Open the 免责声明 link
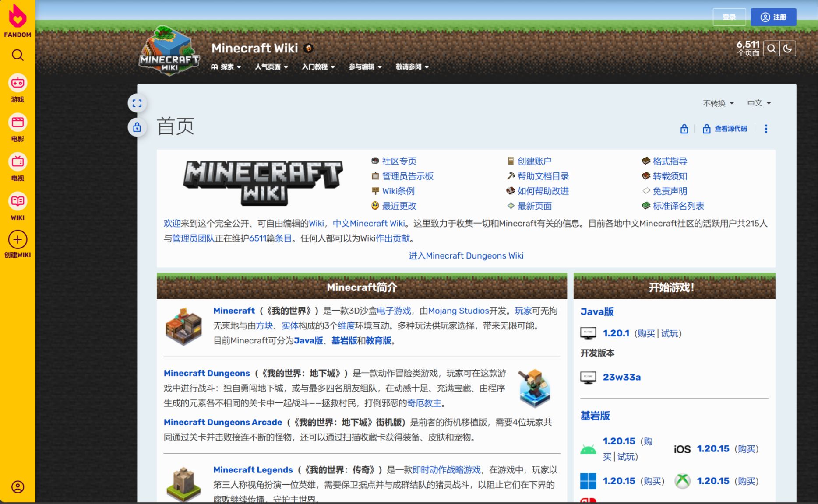 point(670,191)
